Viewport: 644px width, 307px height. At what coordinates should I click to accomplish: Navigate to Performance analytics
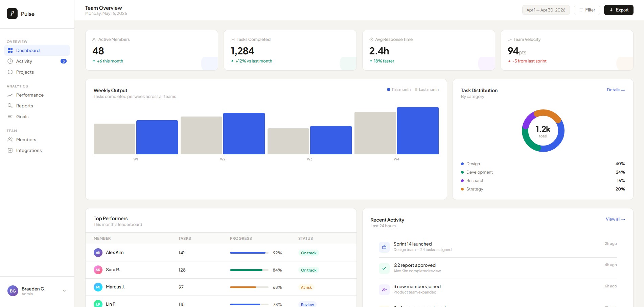pyautogui.click(x=37, y=95)
